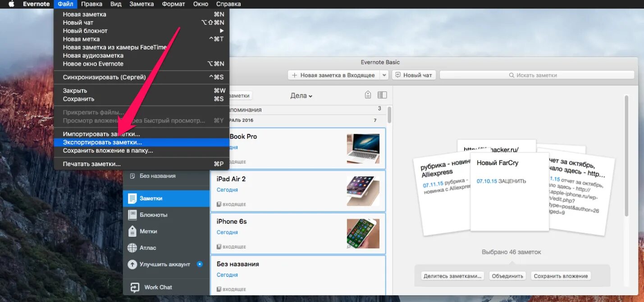Click the right panel vertical scrollbar

[x=626, y=155]
